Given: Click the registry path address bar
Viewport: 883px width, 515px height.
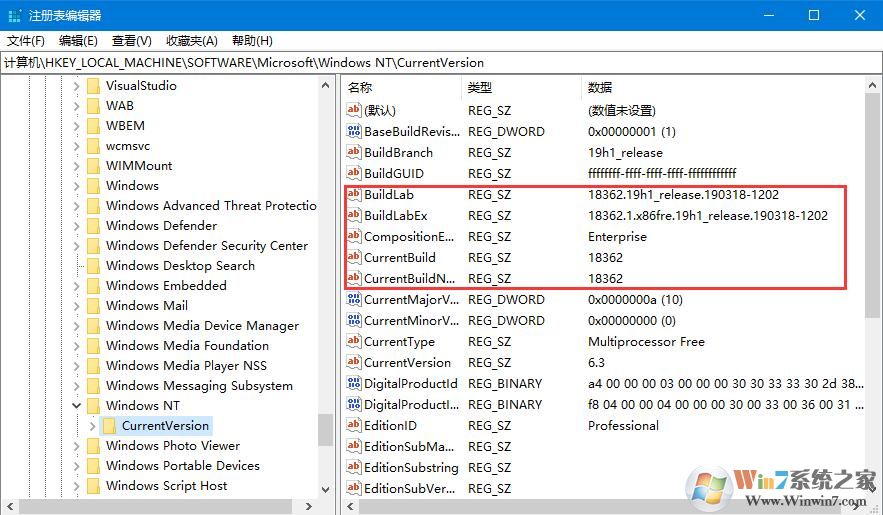Looking at the screenshot, I should click(441, 62).
